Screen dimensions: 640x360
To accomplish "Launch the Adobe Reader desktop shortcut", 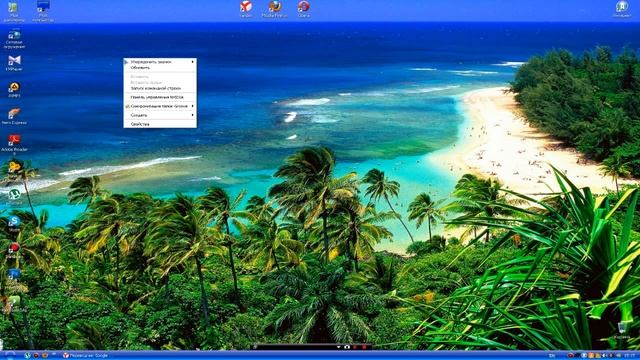I will (14, 143).
